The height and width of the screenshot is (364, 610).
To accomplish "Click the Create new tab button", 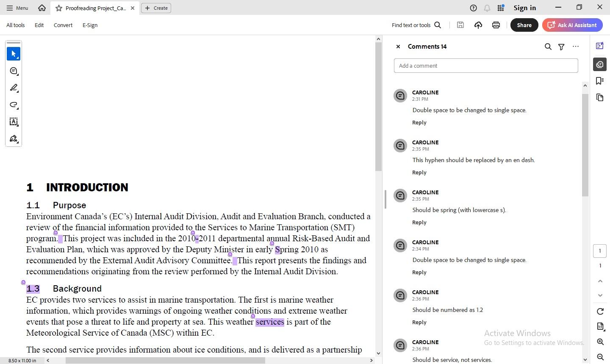I will pyautogui.click(x=156, y=8).
